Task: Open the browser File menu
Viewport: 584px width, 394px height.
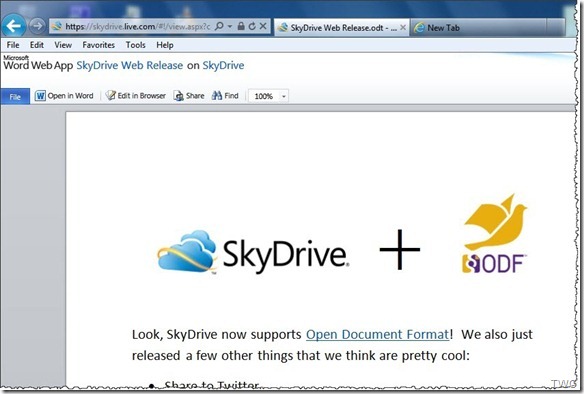Action: tap(13, 45)
